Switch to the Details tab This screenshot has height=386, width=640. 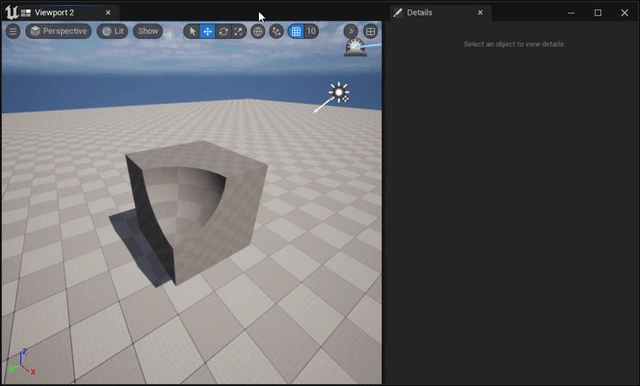coord(420,13)
